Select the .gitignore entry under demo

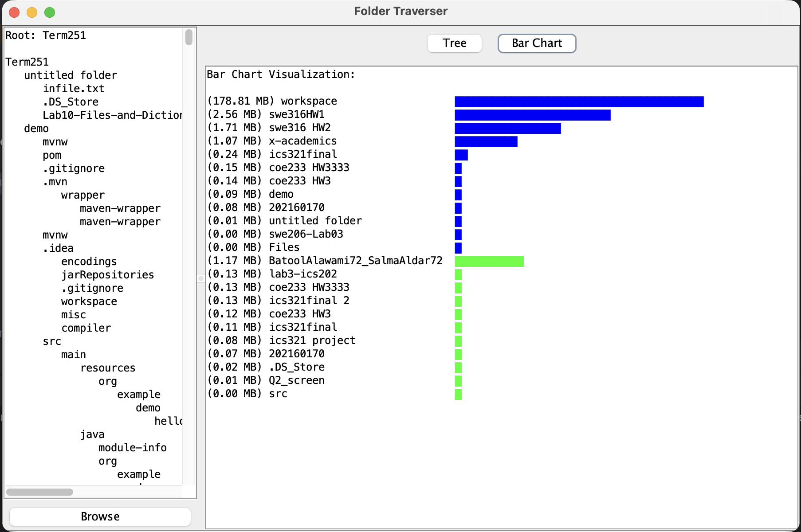click(x=74, y=168)
